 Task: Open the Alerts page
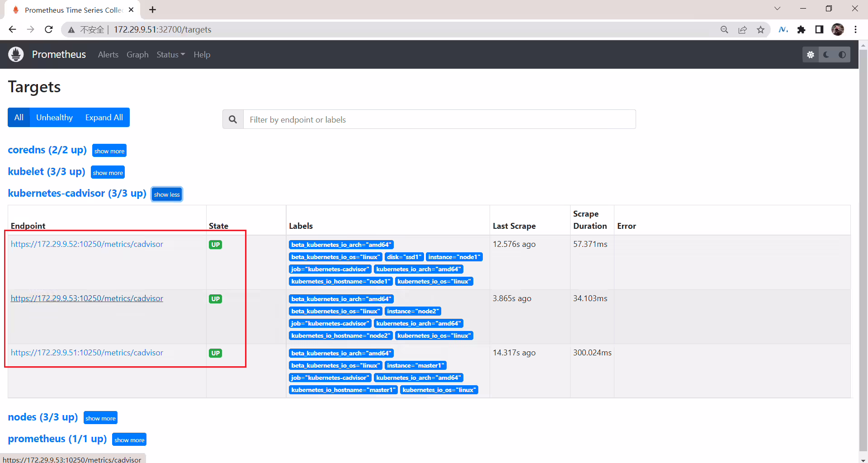point(108,55)
